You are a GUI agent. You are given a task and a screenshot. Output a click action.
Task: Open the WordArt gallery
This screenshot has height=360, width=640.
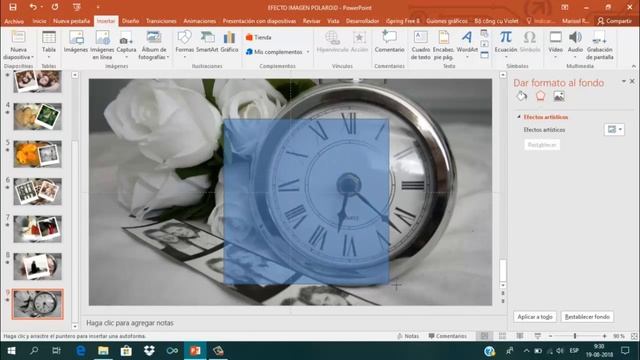click(467, 44)
